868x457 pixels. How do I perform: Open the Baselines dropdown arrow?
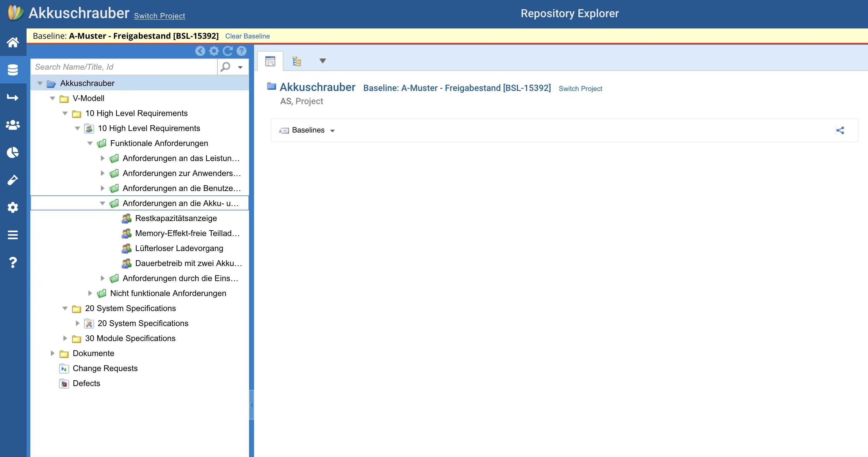(x=332, y=131)
